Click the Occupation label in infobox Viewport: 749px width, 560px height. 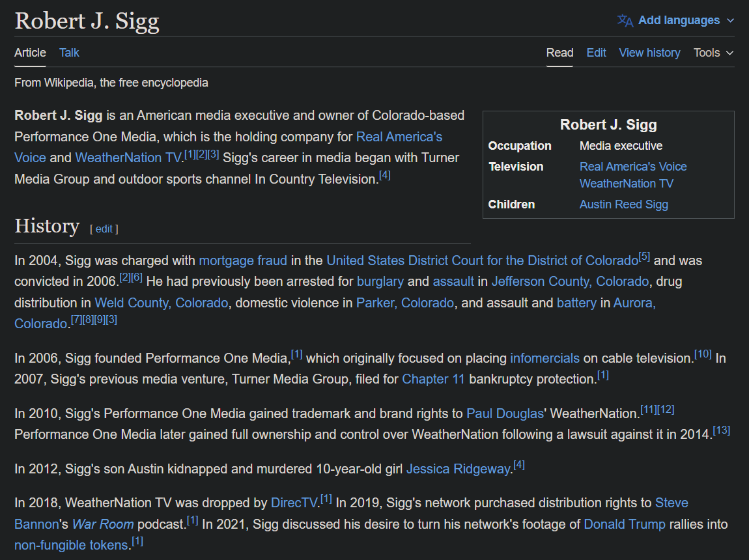520,146
